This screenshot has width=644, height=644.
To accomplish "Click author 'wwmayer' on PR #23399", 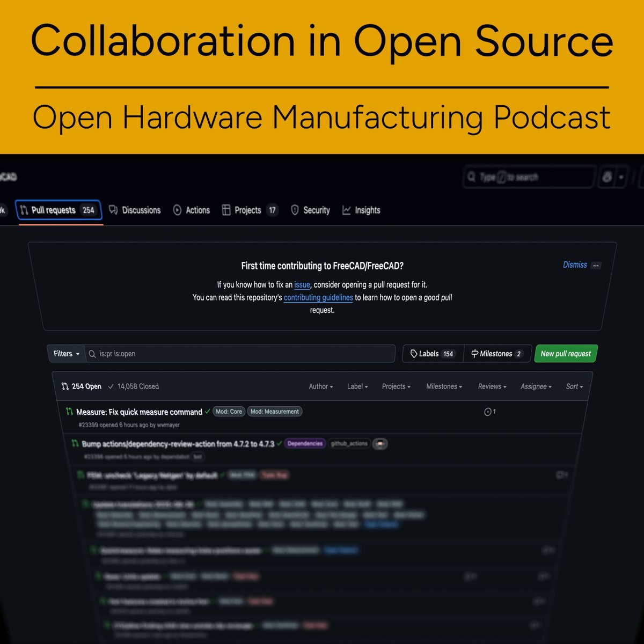I will point(169,425).
